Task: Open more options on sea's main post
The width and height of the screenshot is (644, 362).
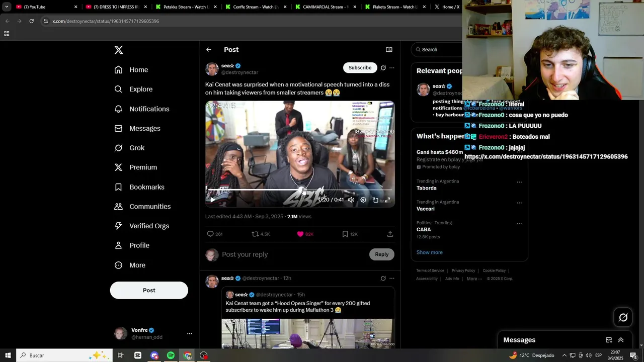Action: pyautogui.click(x=392, y=68)
